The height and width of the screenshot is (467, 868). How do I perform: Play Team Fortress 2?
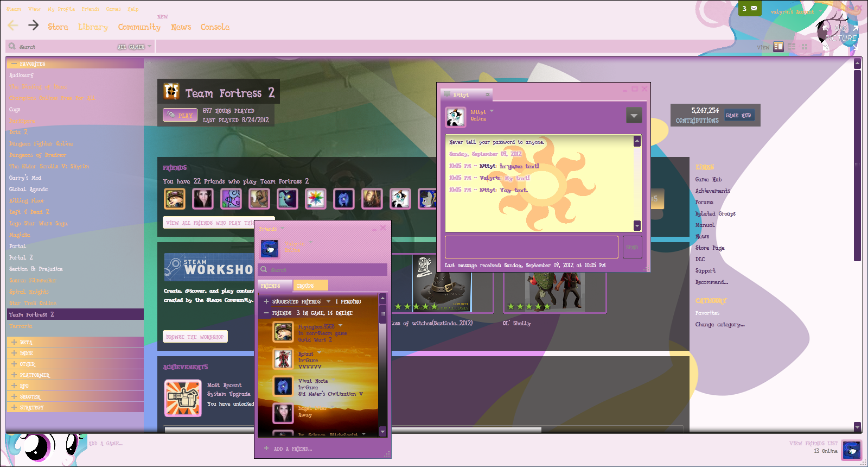coord(180,115)
